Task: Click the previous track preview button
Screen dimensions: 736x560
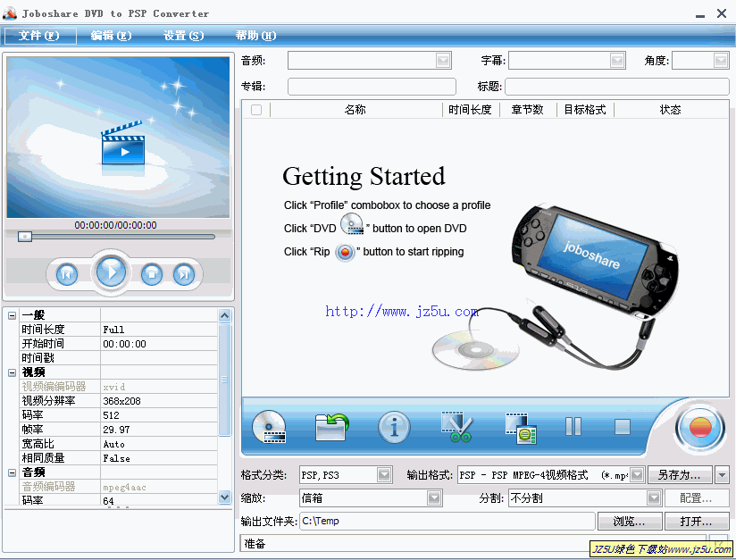Action: [67, 274]
